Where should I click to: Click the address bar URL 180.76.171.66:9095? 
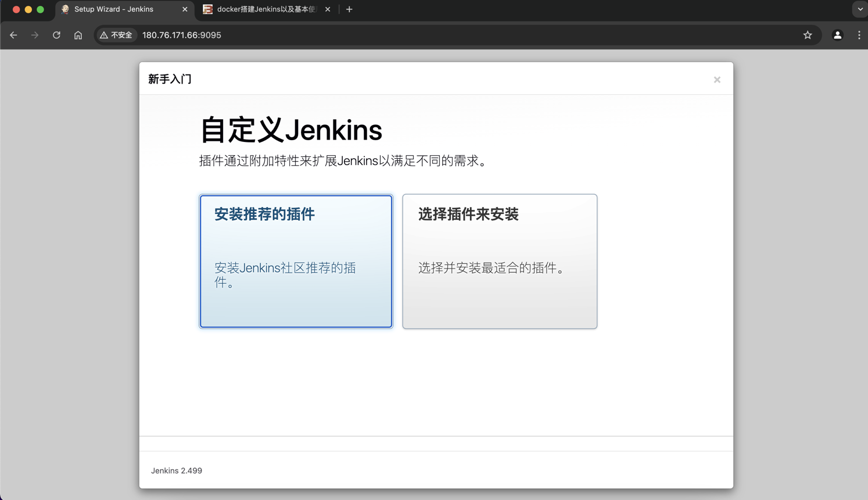click(182, 35)
